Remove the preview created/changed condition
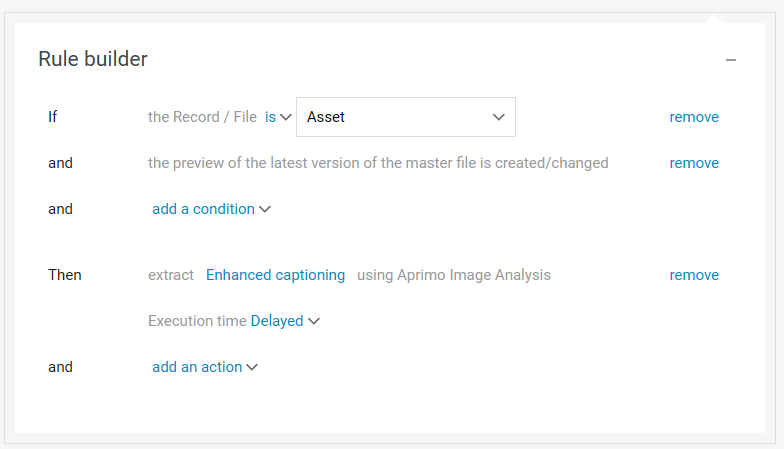 pos(694,163)
